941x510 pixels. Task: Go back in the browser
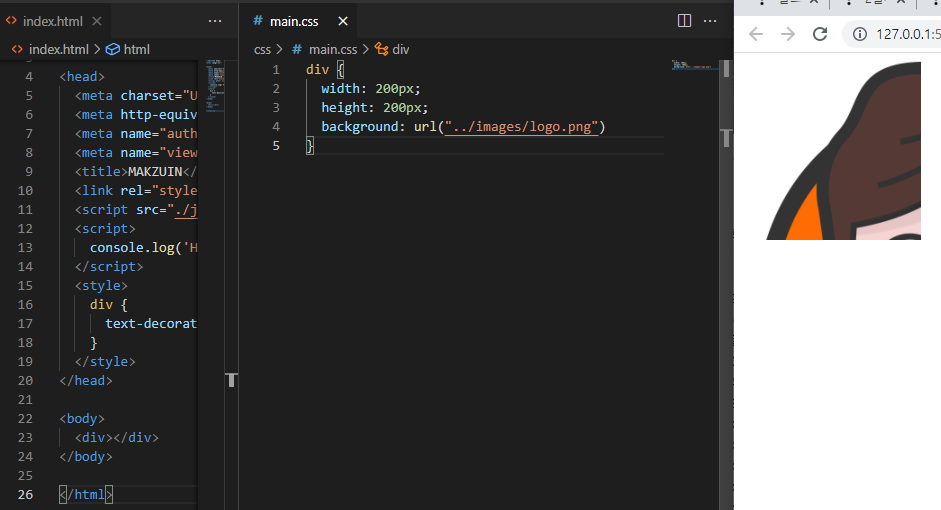tap(756, 34)
